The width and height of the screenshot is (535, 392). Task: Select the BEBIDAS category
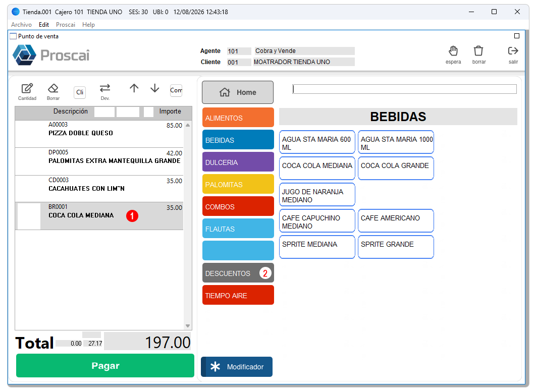click(238, 140)
